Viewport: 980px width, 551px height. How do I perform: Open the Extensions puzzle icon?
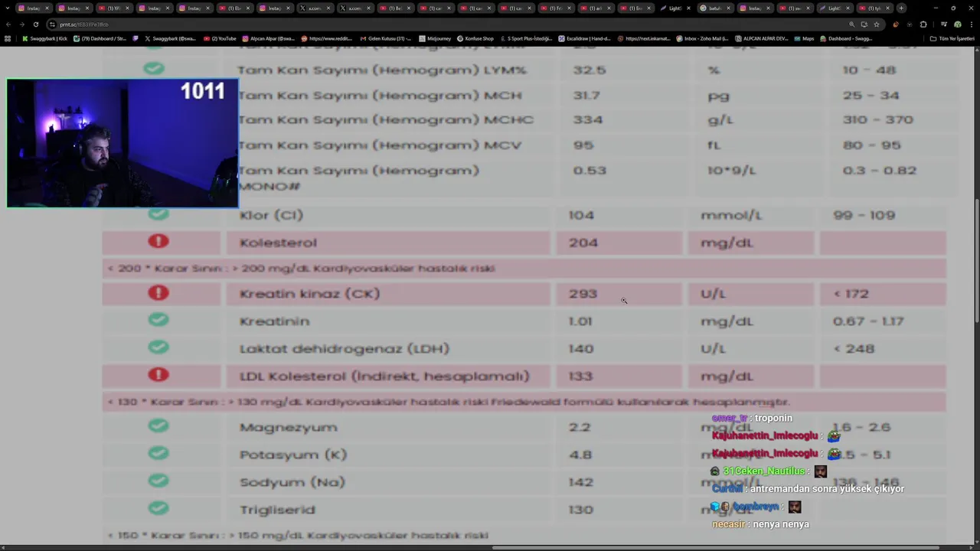[923, 24]
